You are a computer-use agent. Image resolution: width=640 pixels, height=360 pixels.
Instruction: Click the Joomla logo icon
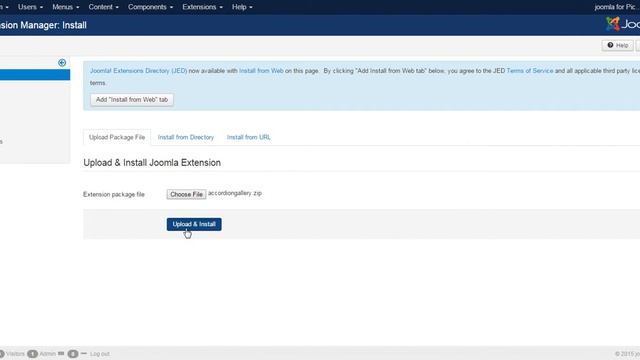[x=612, y=24]
